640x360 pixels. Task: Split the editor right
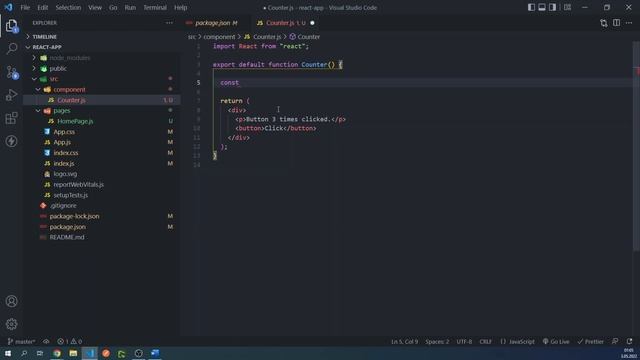(x=616, y=23)
